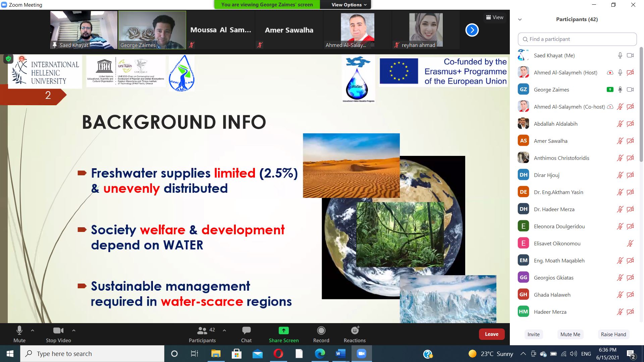This screenshot has width=644, height=362.
Task: Open Cortana circle icon on taskbar
Action: [x=174, y=354]
